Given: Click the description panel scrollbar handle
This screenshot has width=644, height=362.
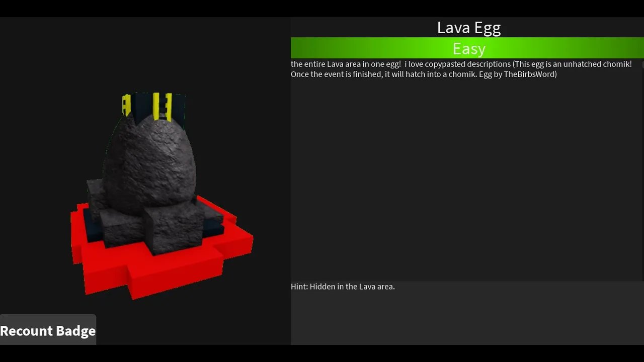Looking at the screenshot, I should click(642, 64).
